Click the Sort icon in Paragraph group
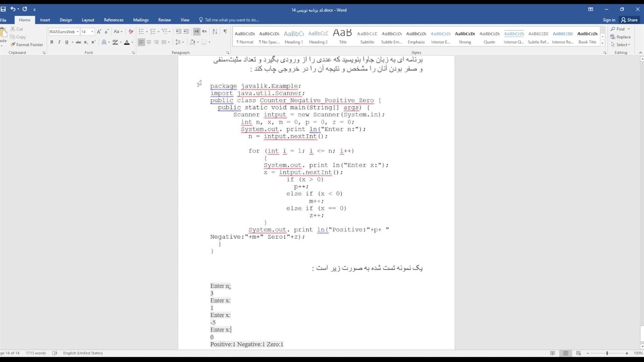Image resolution: width=644 pixels, height=362 pixels. point(215,32)
